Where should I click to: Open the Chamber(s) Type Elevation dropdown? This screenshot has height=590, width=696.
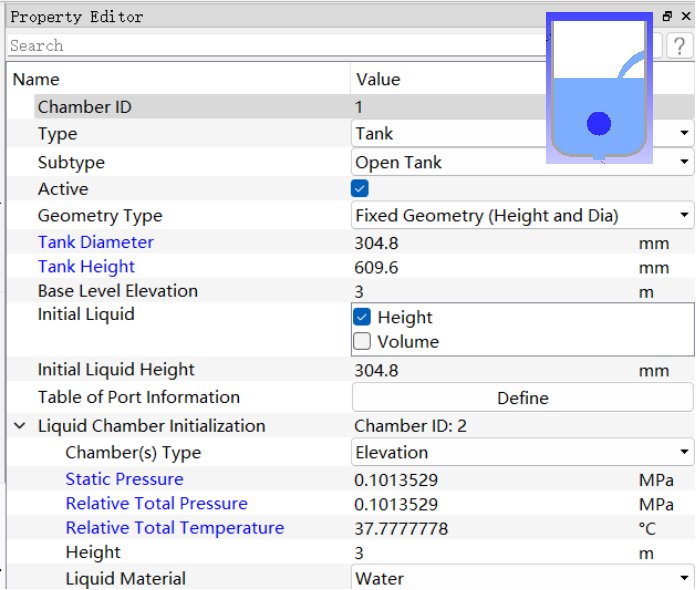click(522, 452)
